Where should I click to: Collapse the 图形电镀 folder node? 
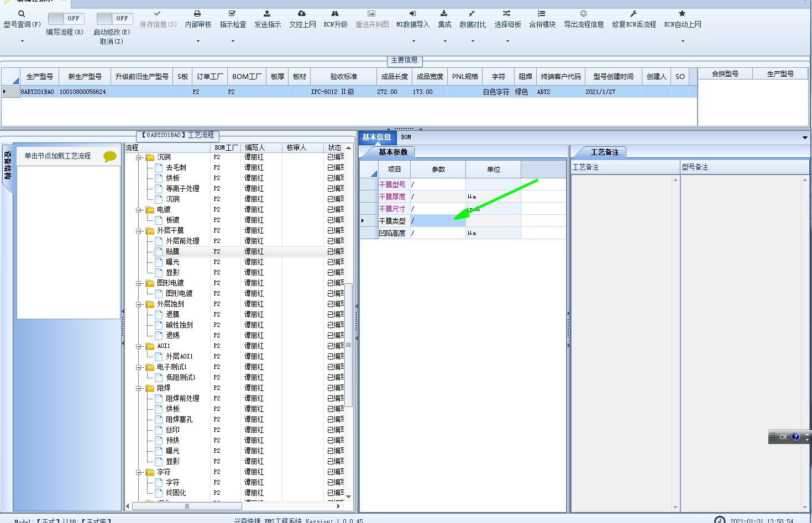(139, 283)
